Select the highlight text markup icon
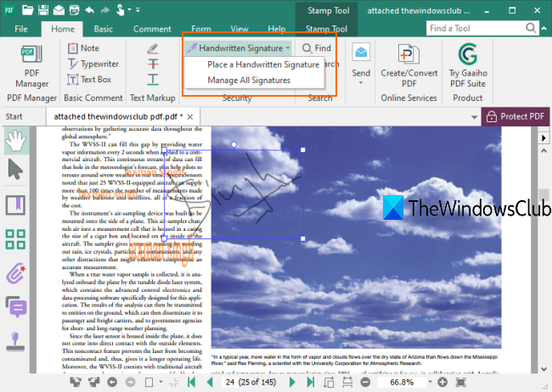 click(152, 48)
